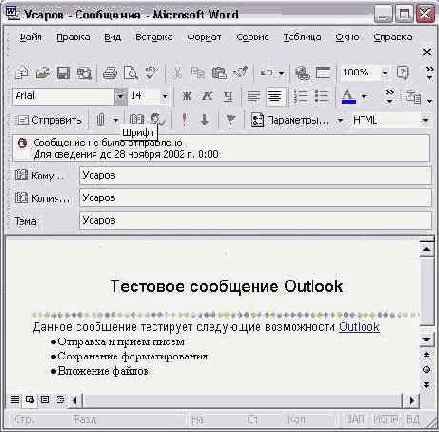Open the Tables and Borders toolbar
This screenshot has height=432, width=439.
323,73
